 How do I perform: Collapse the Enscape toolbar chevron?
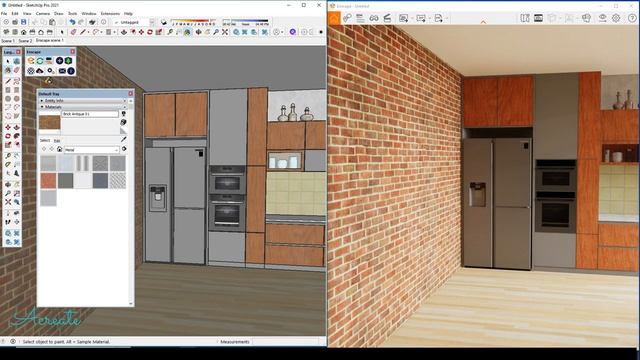(483, 22)
